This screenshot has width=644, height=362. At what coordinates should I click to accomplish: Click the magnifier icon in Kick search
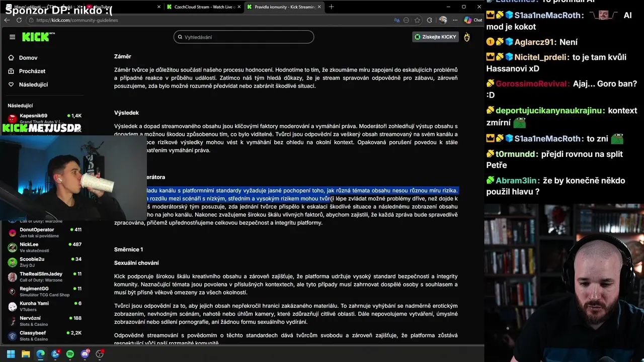coord(180,37)
